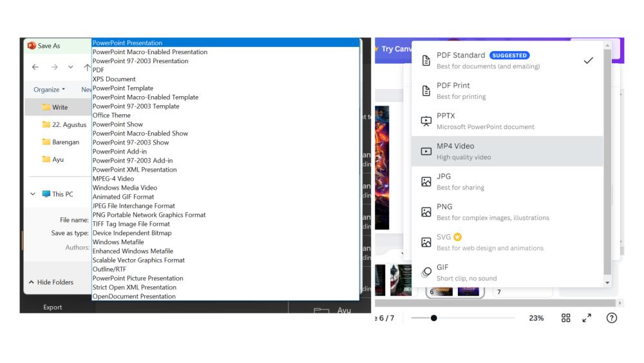Choose Windows Media Video type
The height and width of the screenshot is (363, 644).
(225, 188)
